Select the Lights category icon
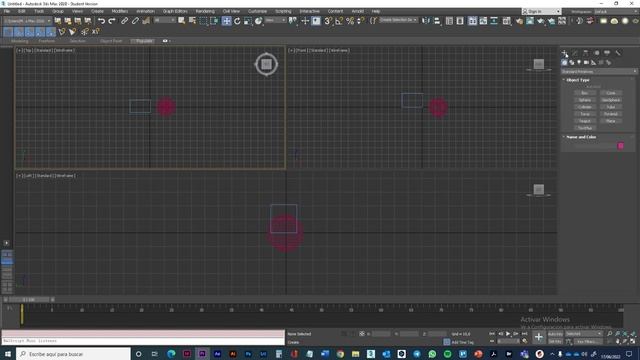Screen dimensions: 640x360 579,62
